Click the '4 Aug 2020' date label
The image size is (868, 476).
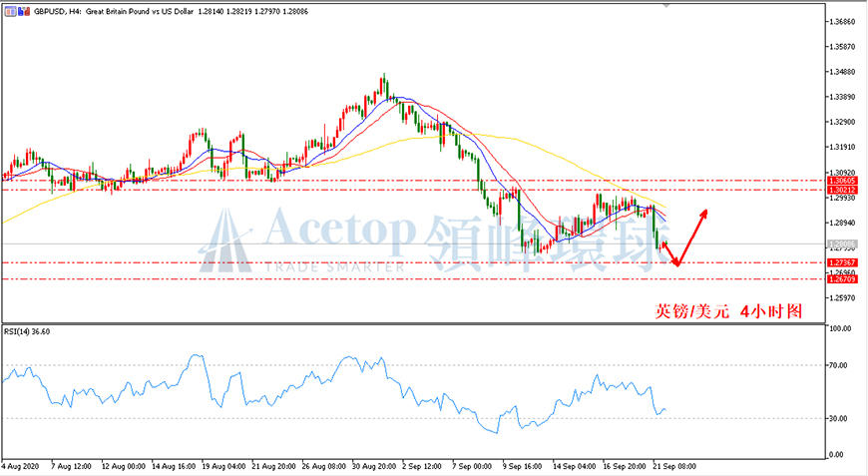click(x=21, y=466)
